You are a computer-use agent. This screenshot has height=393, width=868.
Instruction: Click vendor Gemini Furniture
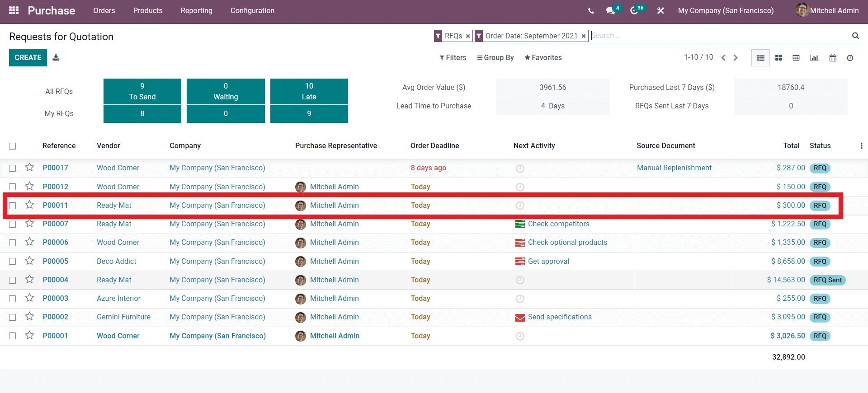(x=123, y=317)
